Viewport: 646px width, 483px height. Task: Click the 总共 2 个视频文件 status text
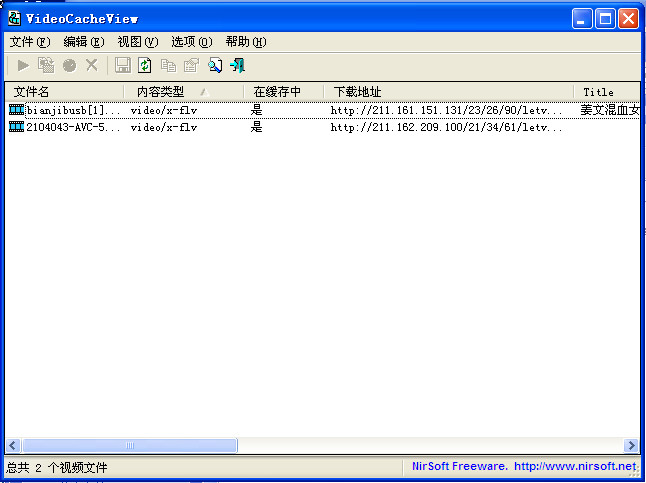point(57,467)
